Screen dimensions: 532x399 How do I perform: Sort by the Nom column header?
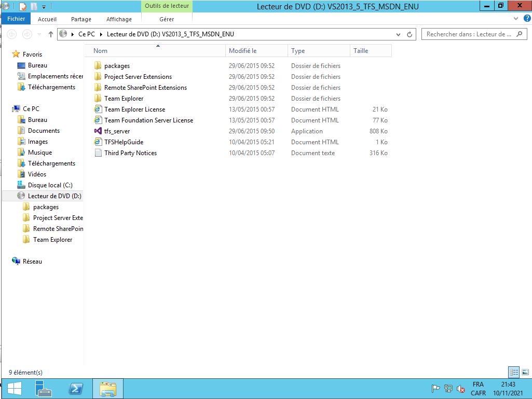(x=155, y=50)
